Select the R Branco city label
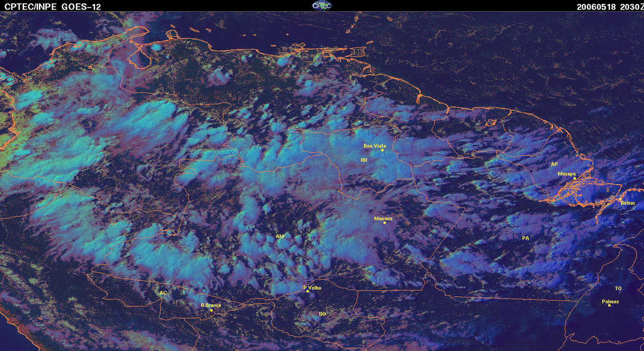The height and width of the screenshot is (351, 644). pos(211,305)
